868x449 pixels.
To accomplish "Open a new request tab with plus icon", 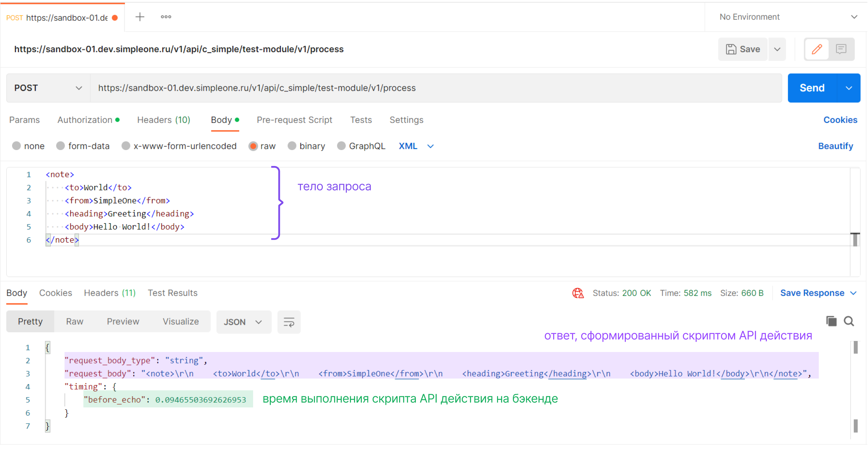I will coord(139,17).
